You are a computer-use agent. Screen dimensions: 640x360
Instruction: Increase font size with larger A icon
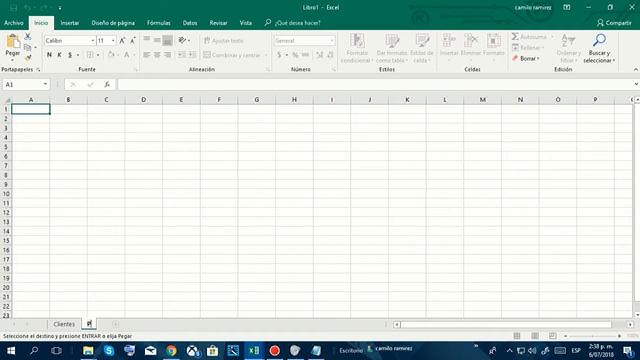(x=122, y=40)
